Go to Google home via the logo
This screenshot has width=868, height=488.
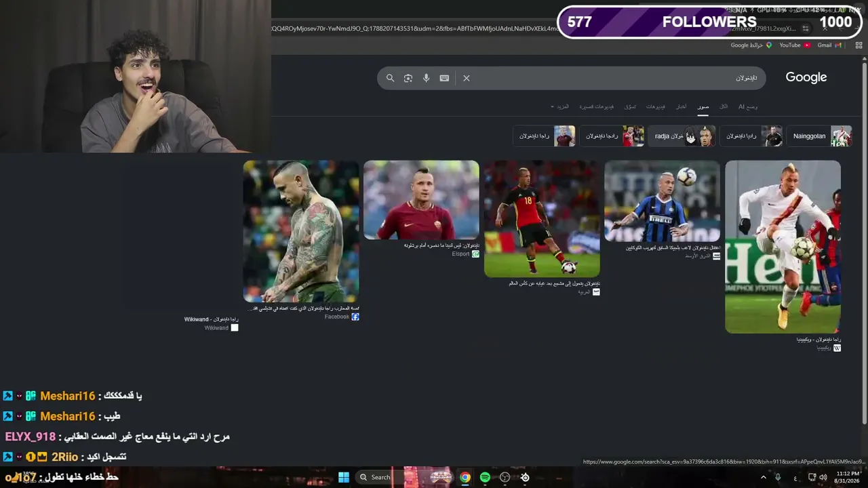[806, 77]
